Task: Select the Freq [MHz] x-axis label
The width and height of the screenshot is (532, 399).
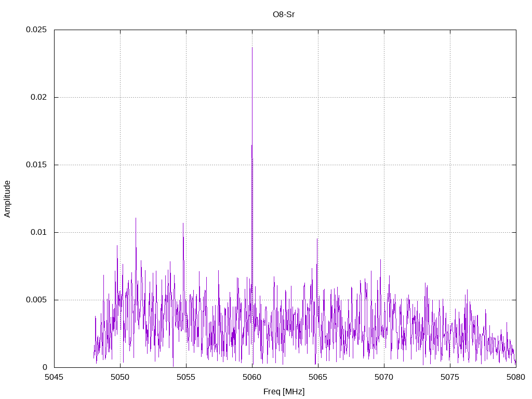Action: pos(284,392)
